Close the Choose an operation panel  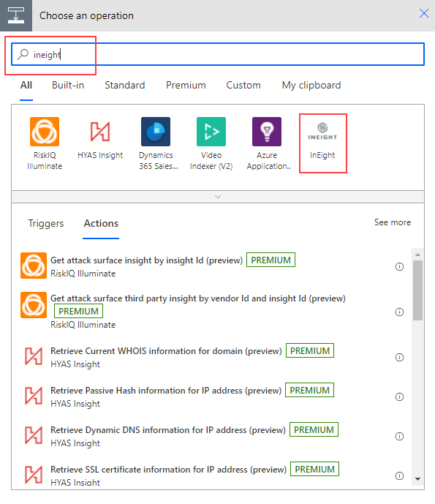click(x=424, y=13)
